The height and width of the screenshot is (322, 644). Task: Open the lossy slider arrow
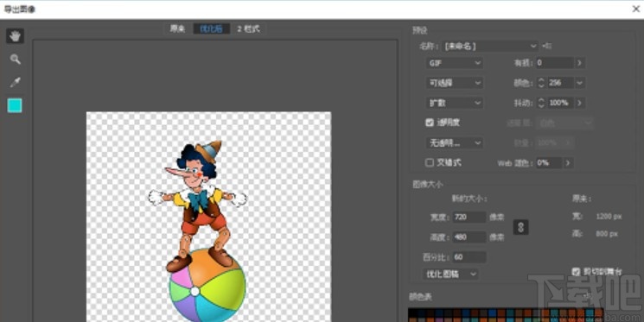(579, 63)
